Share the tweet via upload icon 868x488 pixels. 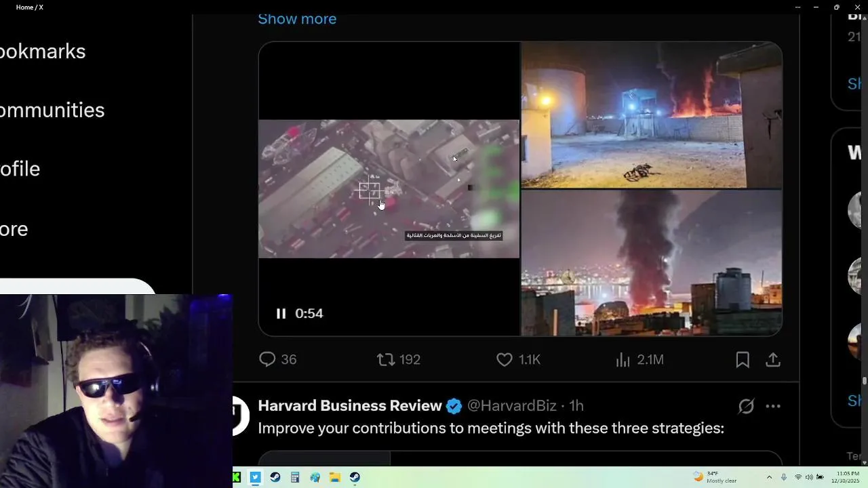click(773, 360)
